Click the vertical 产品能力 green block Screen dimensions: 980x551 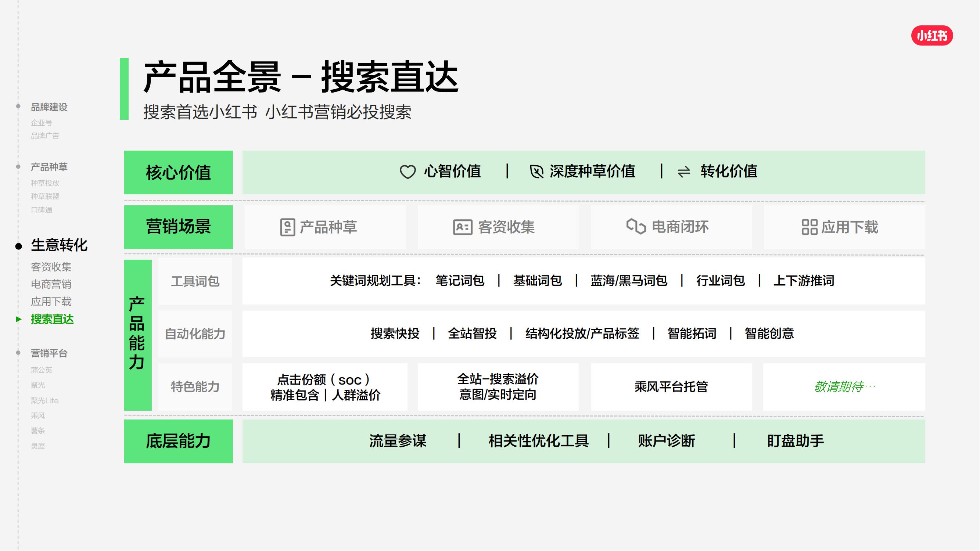tap(138, 335)
